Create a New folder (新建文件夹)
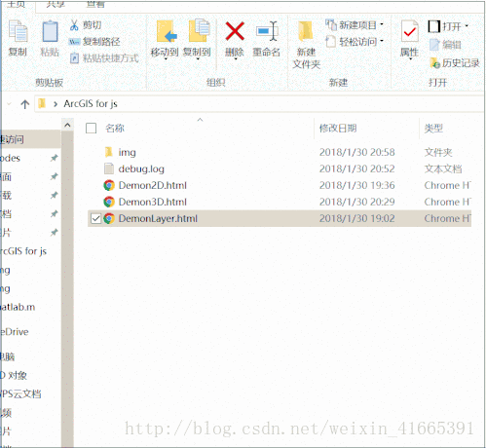Screen dimensions: 486x448 tap(306, 45)
